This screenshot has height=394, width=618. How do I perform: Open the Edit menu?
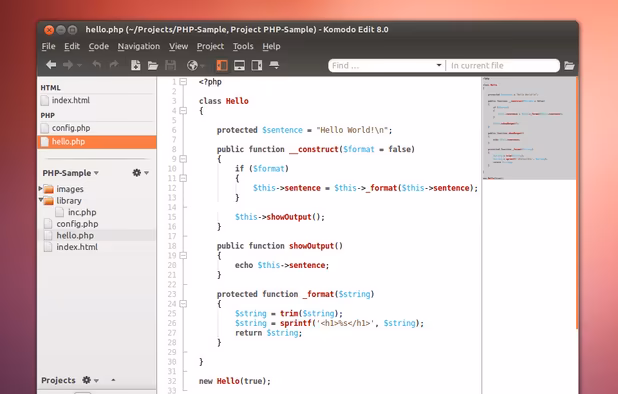tap(72, 46)
